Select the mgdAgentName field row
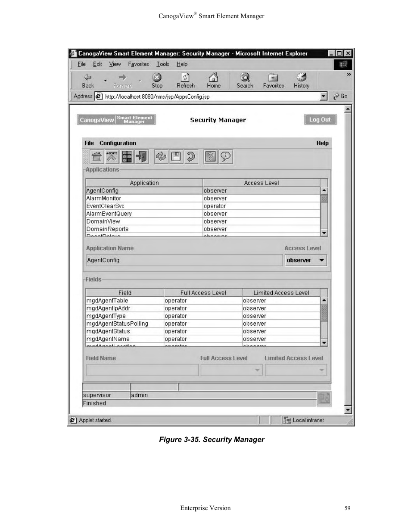This screenshot has height=532, width=411. tap(203, 339)
